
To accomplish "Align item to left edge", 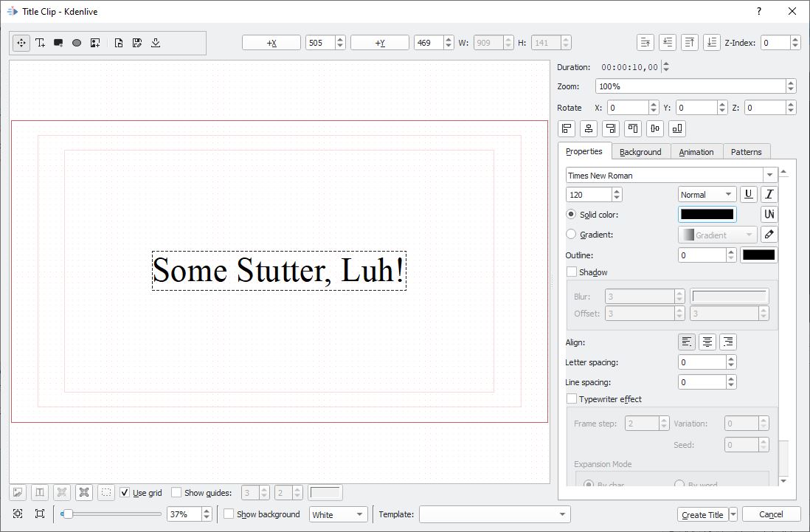I will point(567,128).
